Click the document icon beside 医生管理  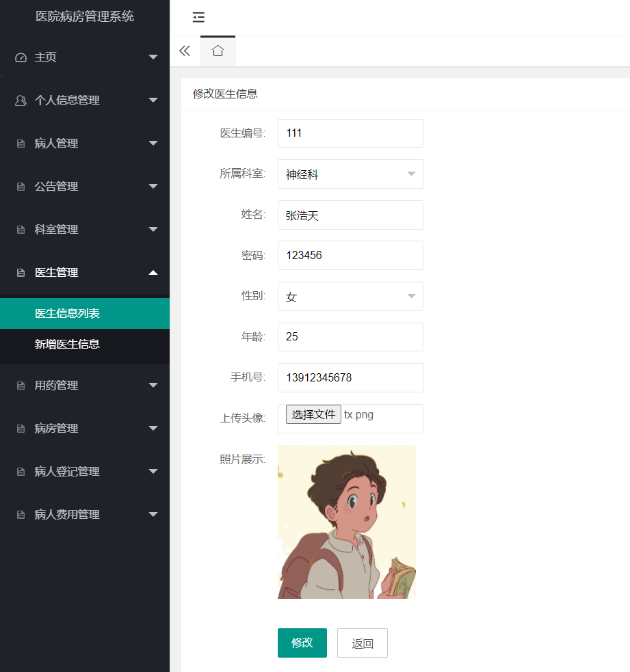pyautogui.click(x=21, y=273)
